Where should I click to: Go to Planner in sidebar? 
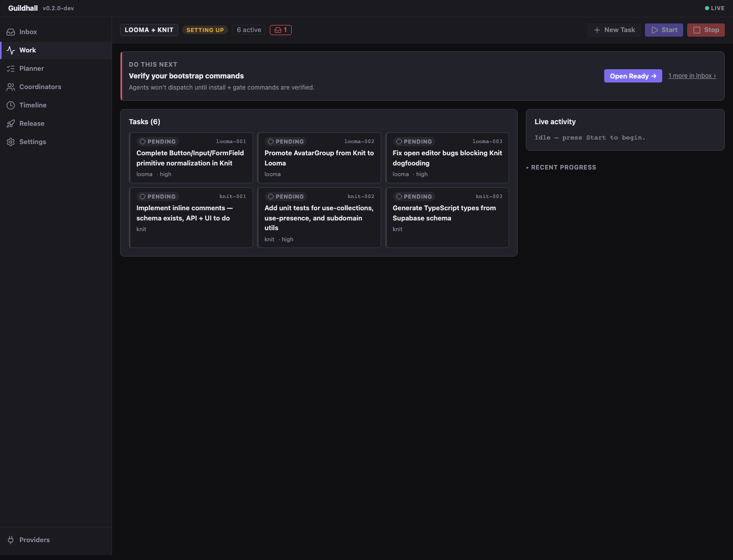[55, 69]
